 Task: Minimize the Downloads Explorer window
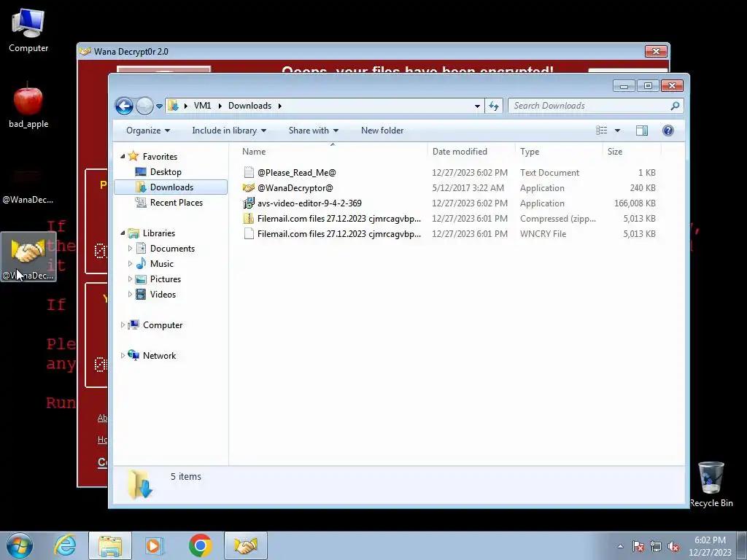[624, 86]
